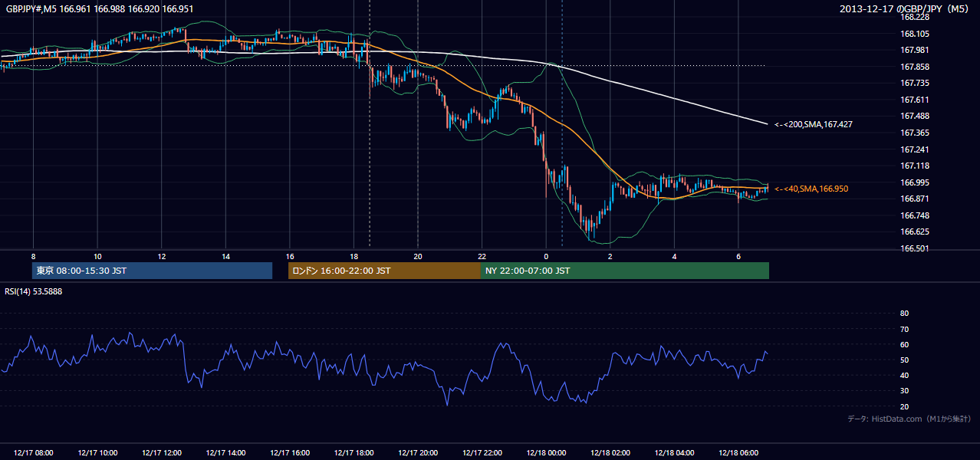Click hour label 18 under price chart
This screenshot has height=460, width=980.
click(354, 256)
